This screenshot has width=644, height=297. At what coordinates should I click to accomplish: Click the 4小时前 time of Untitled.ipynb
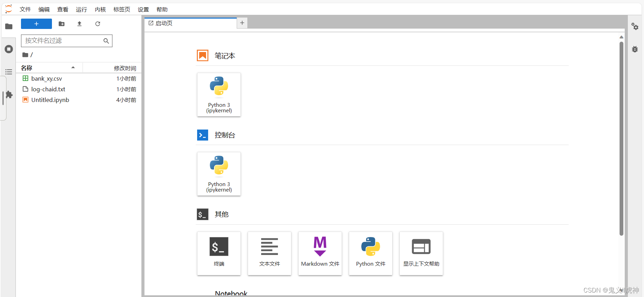coord(126,100)
